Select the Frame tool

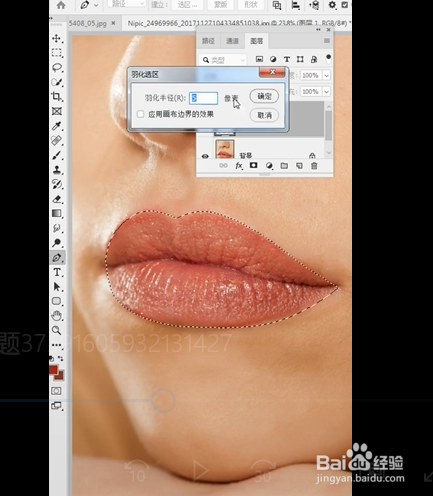(57, 111)
